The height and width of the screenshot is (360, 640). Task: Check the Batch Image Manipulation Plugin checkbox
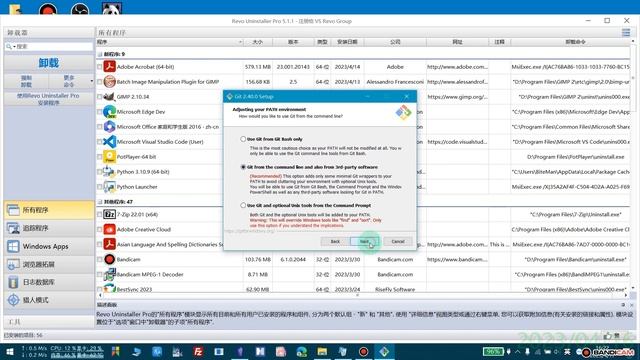(x=100, y=82)
